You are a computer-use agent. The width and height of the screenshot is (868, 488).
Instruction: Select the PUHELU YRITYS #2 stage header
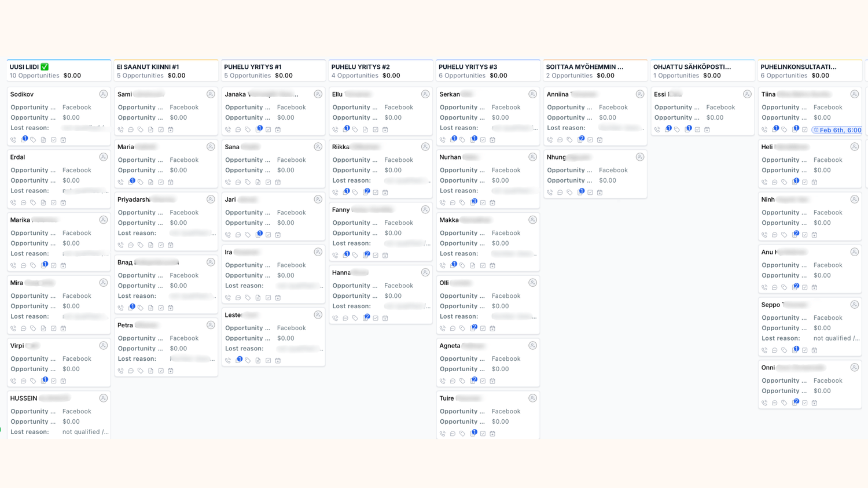[x=361, y=67]
